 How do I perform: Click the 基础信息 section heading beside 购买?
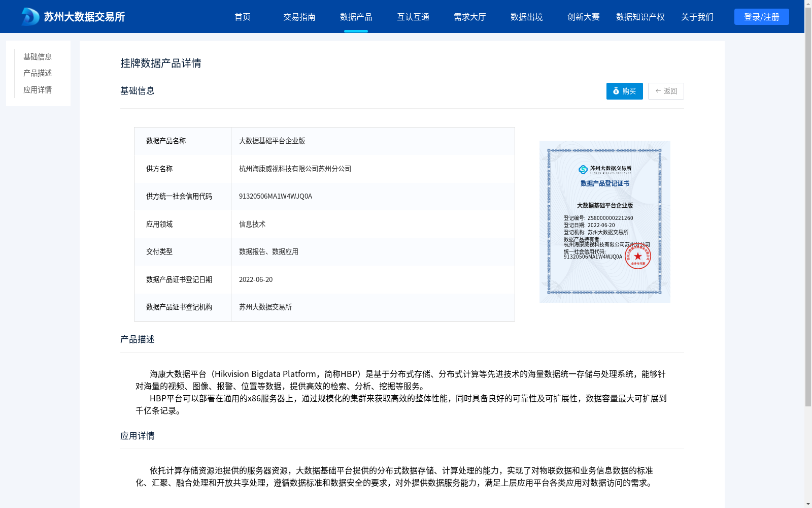[138, 91]
